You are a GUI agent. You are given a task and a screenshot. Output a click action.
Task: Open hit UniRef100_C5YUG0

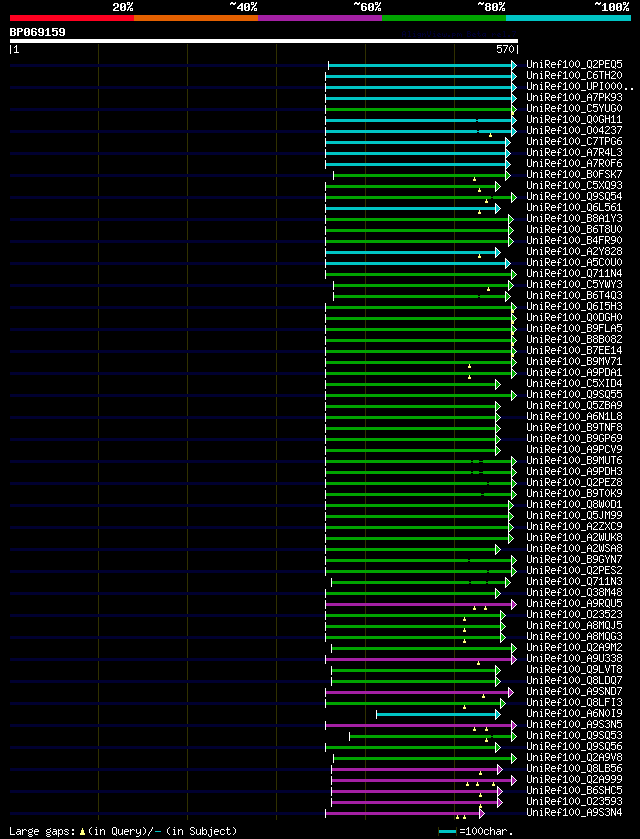[x=574, y=109]
